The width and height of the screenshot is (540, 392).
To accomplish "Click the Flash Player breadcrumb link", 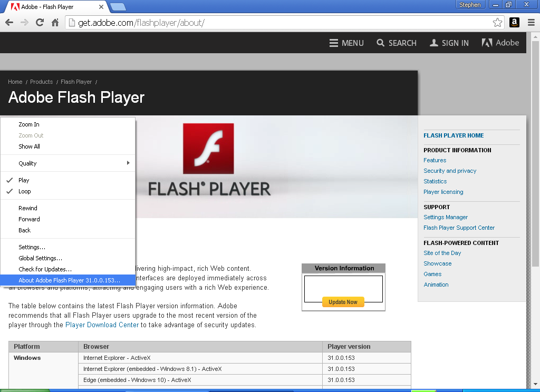I will [76, 82].
